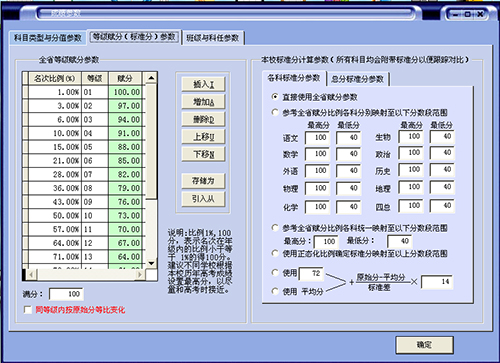Select 参考全省赋分比例各科统一映射 radio option

click(x=275, y=228)
